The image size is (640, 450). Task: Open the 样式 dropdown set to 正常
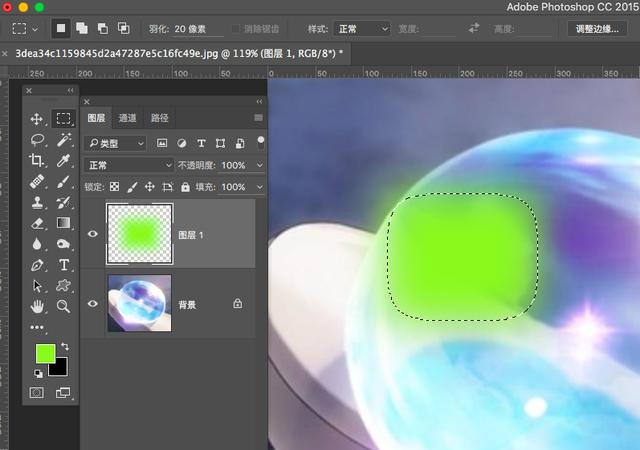(x=362, y=29)
